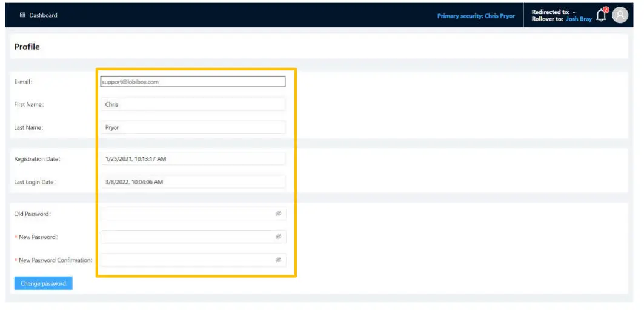Show Old Password via eye icon
The height and width of the screenshot is (310, 644).
point(278,214)
